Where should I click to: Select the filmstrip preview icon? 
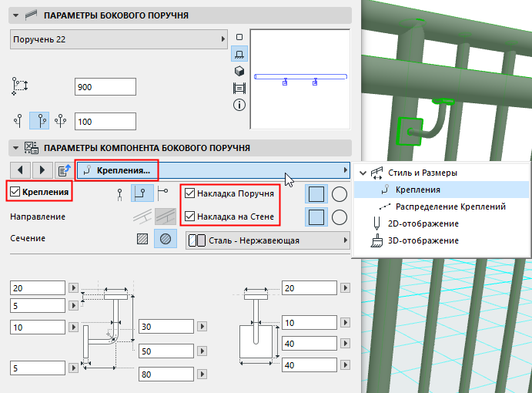[x=239, y=89]
